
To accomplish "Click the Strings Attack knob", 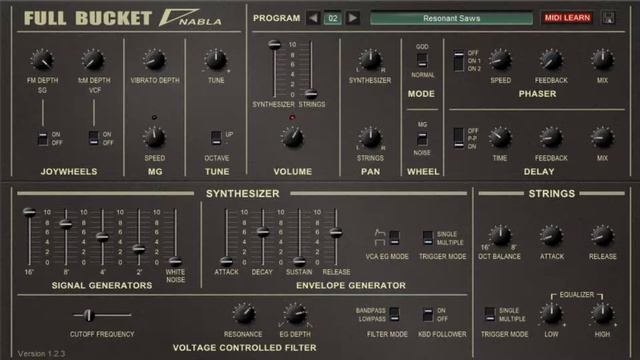I will pos(551,236).
